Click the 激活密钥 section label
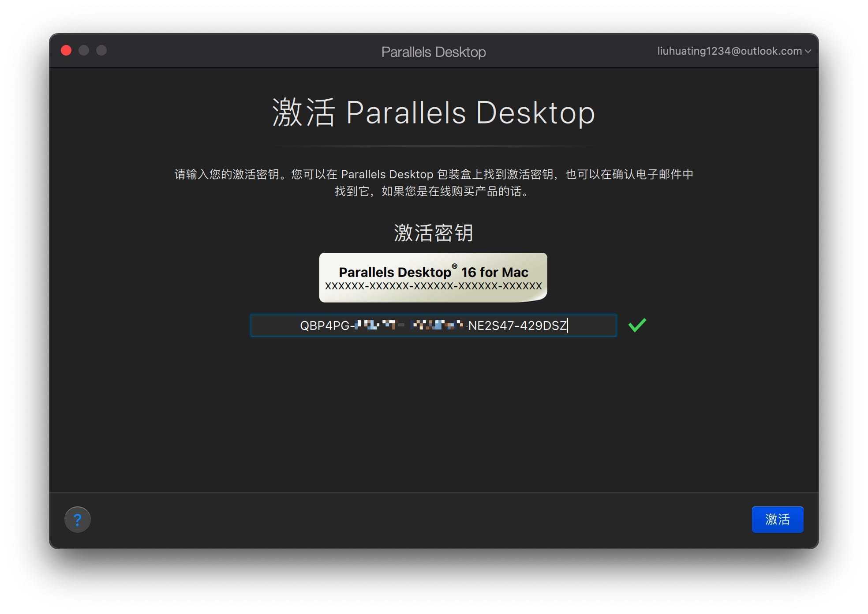The image size is (868, 614). tap(434, 232)
